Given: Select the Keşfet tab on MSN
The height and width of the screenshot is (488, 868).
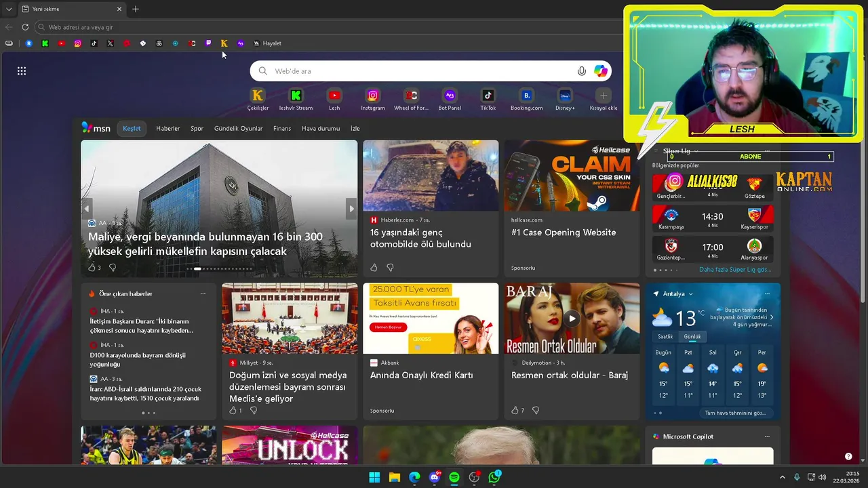Looking at the screenshot, I should pyautogui.click(x=132, y=128).
